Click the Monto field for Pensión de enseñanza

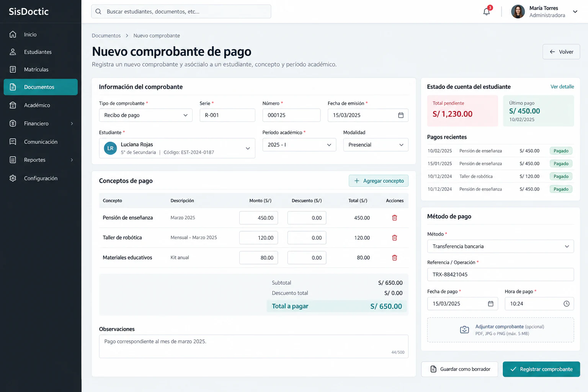259,218
